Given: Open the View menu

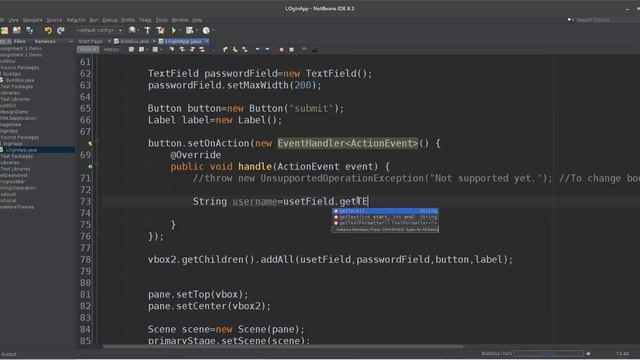Looking at the screenshot, I should click(x=13, y=20).
